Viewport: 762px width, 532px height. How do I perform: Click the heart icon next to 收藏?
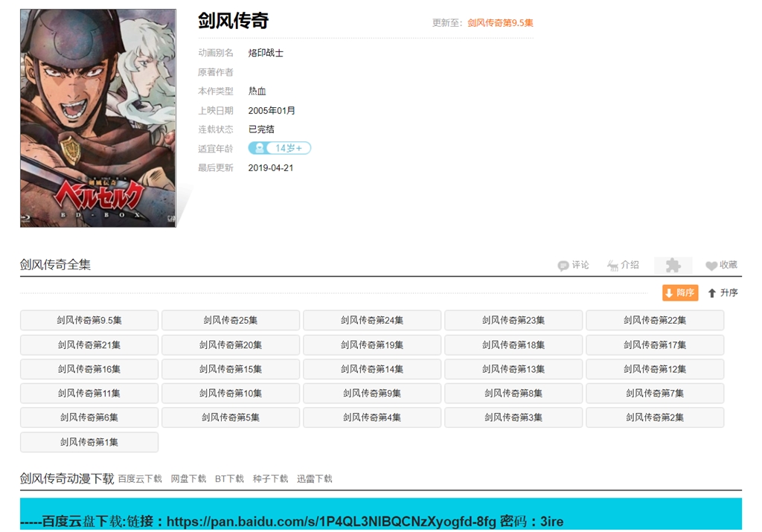tap(711, 266)
